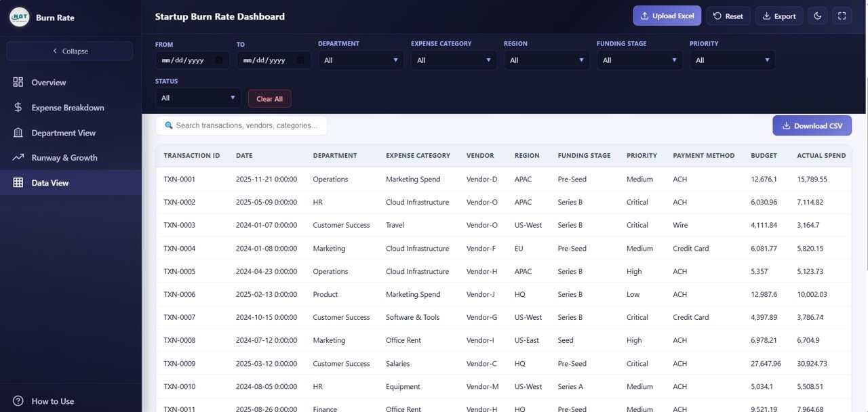Expand the Expense Category dropdown

tap(453, 60)
